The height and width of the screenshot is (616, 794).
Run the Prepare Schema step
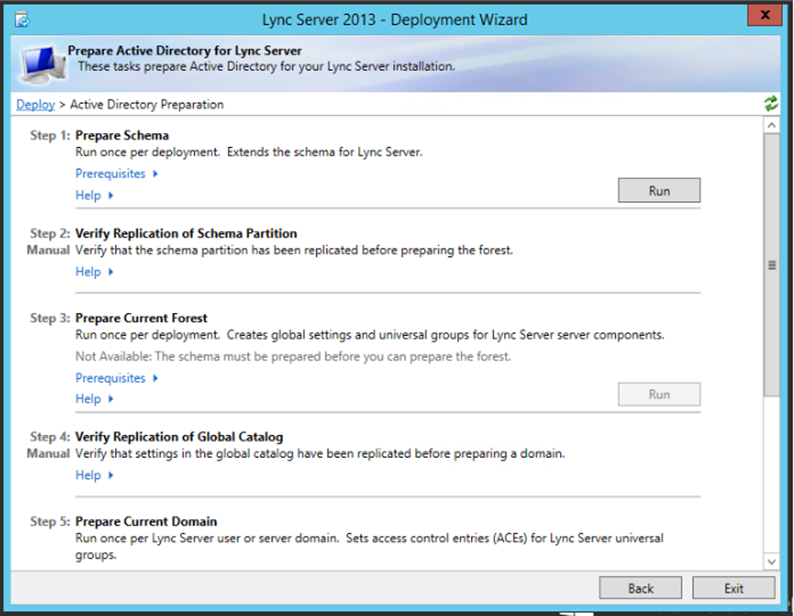[x=659, y=190]
